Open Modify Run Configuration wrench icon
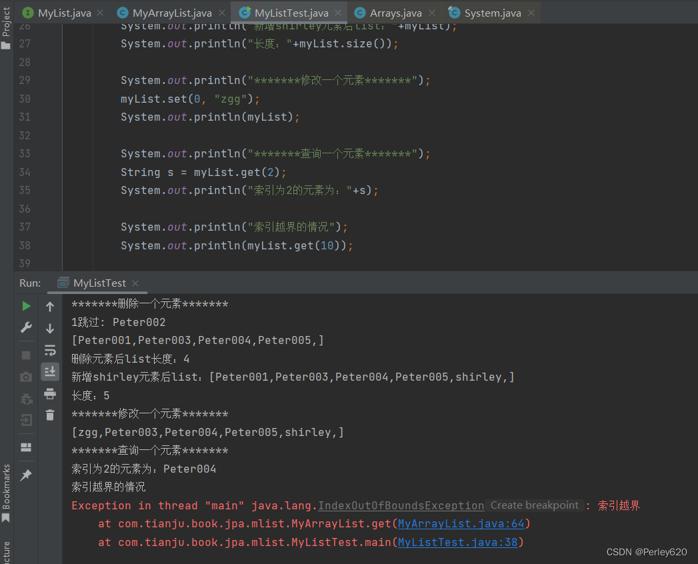 (26, 328)
